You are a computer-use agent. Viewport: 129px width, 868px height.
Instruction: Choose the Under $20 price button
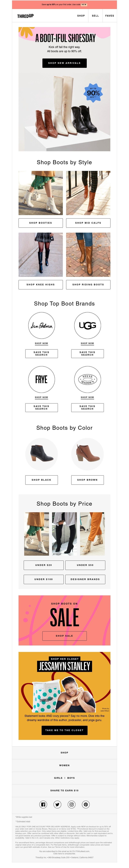tap(43, 565)
